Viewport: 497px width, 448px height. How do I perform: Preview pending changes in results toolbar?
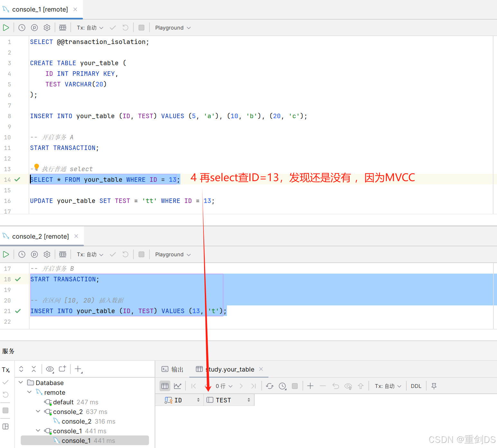[x=348, y=386]
